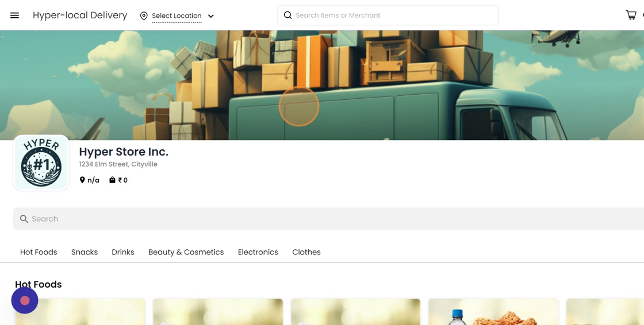Click the magnifier icon in store search bar

(24, 219)
